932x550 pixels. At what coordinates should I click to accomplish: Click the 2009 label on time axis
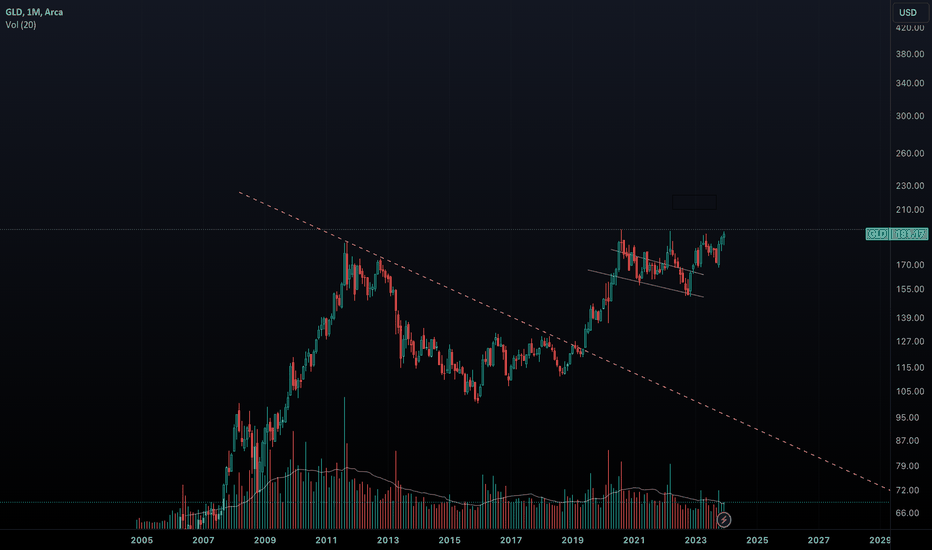pyautogui.click(x=265, y=540)
